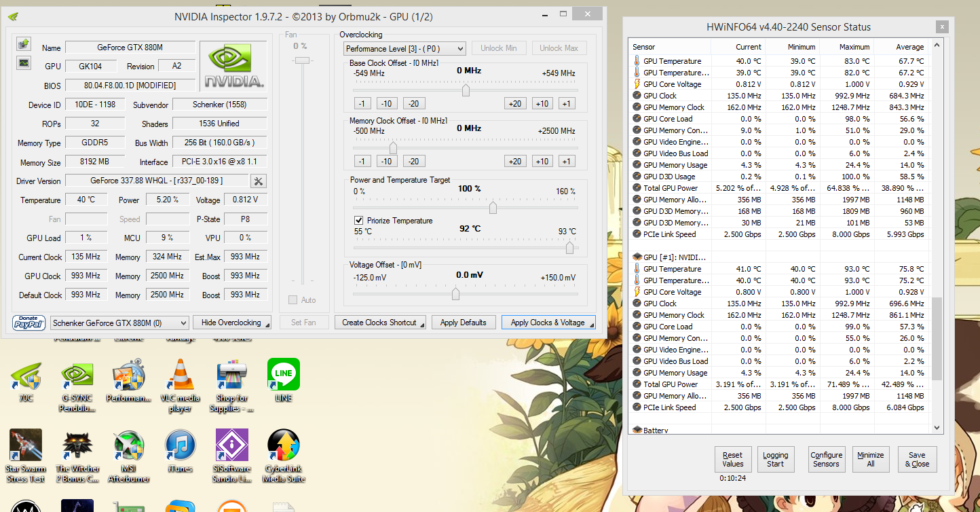Screen dimensions: 980x512
Task: Click the Apply Defaults button
Action: 464,323
